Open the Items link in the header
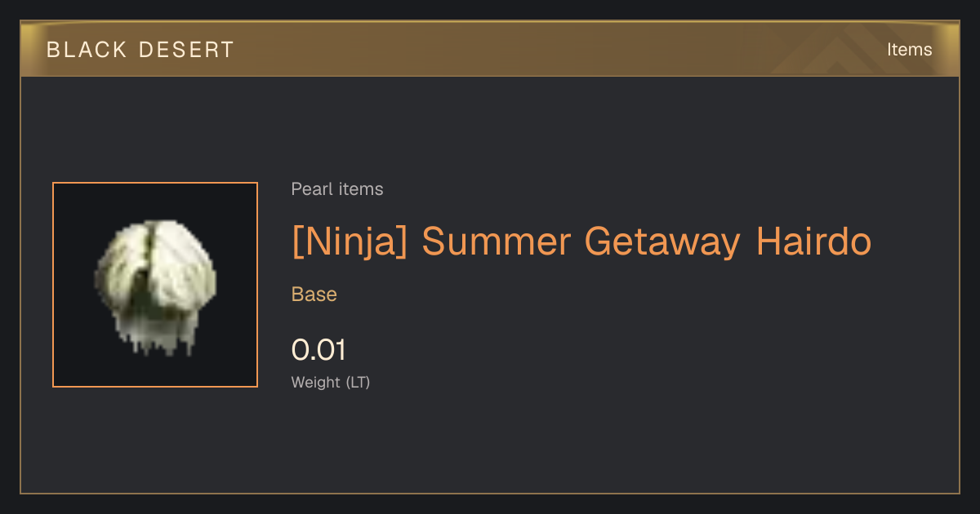Viewport: 980px width, 514px height. [x=909, y=50]
